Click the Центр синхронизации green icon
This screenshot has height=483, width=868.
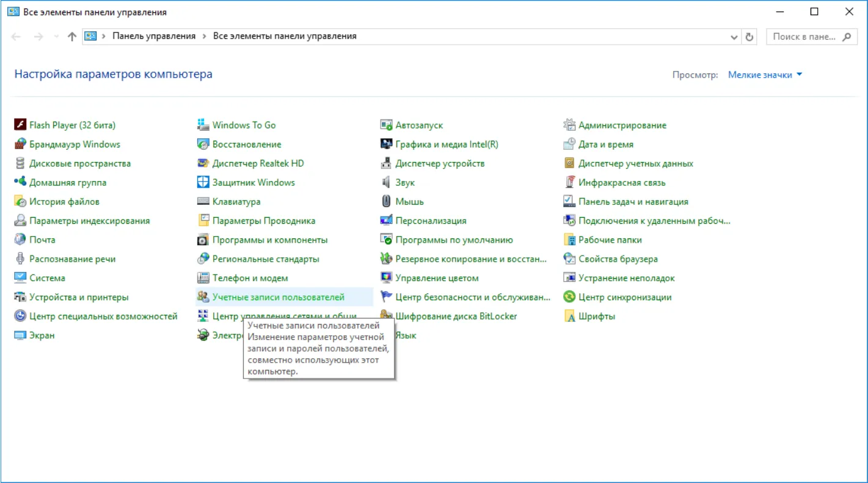click(x=569, y=297)
